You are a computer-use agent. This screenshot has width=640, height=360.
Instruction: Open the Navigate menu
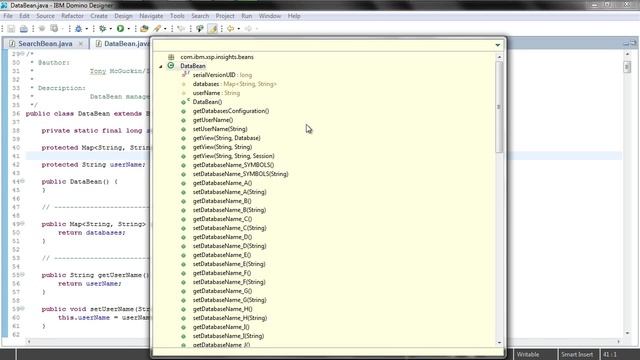pos(151,16)
